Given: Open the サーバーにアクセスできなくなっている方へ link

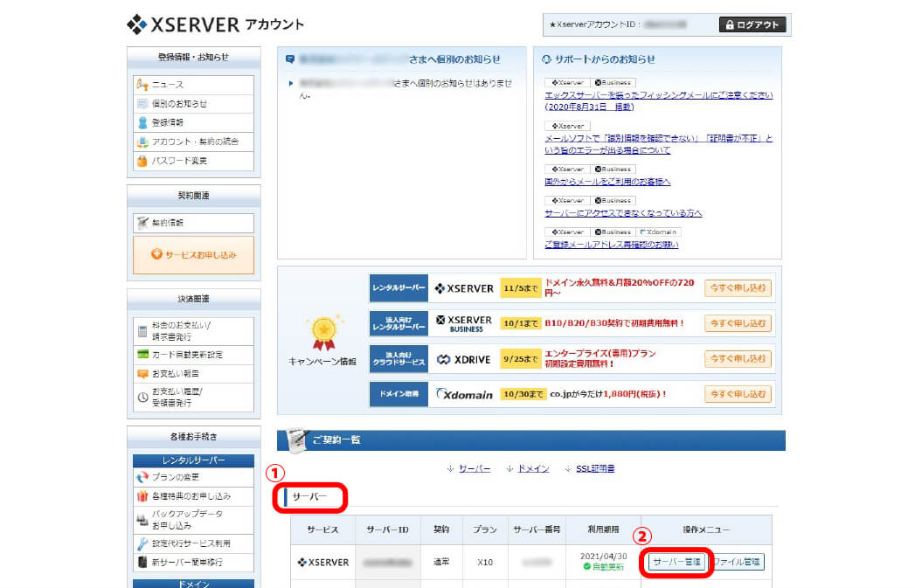Looking at the screenshot, I should [623, 213].
